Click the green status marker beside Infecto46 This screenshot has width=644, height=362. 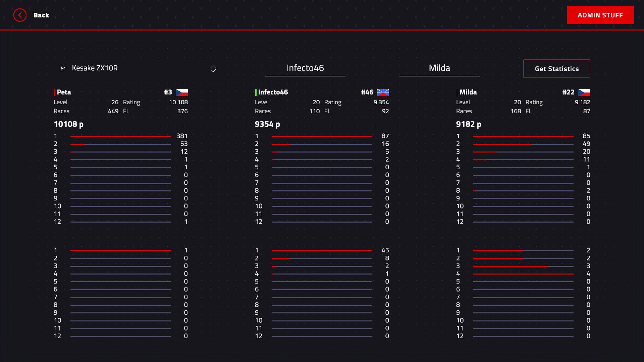[x=256, y=93]
